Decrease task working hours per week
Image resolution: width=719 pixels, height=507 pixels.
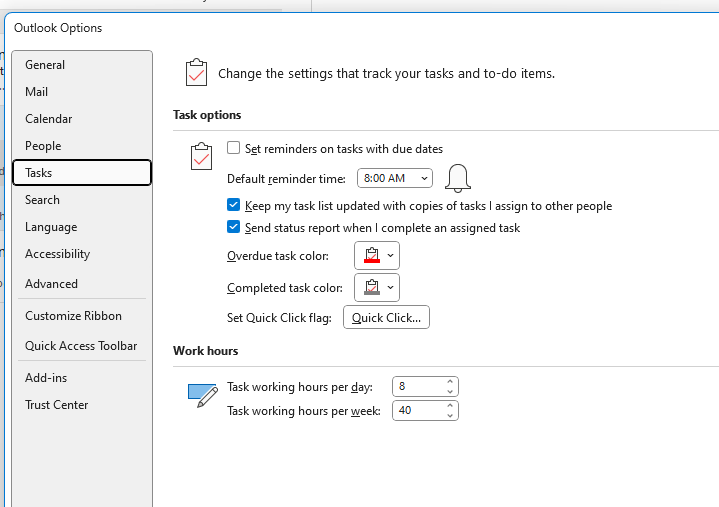coord(450,416)
